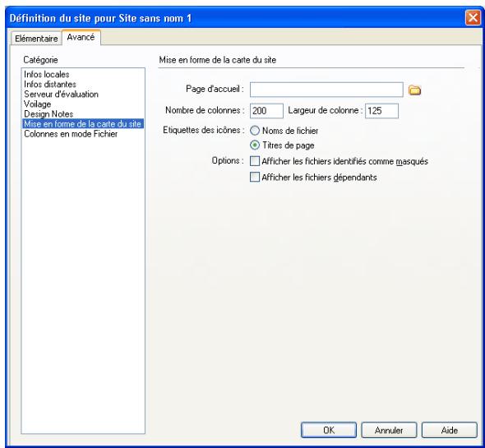Image resolution: width=485 pixels, height=448 pixels.
Task: Select the Noms de fichier radio button
Action: tap(255, 131)
